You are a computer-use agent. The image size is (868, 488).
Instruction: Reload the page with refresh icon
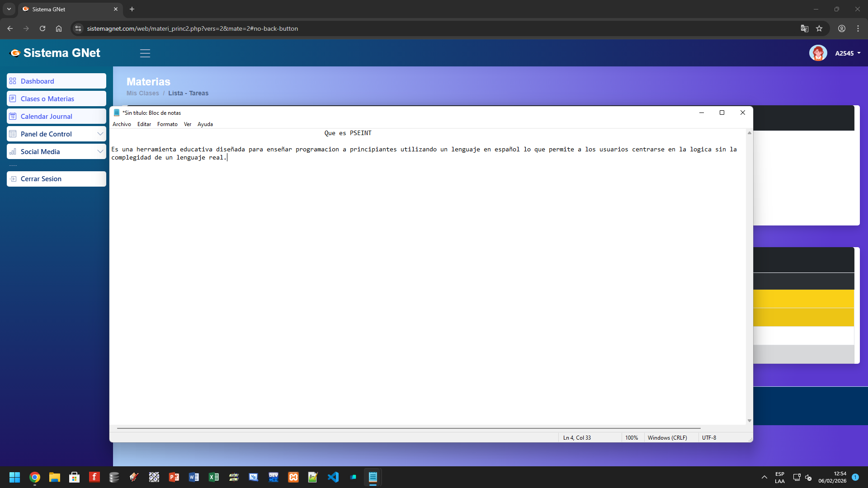point(42,28)
